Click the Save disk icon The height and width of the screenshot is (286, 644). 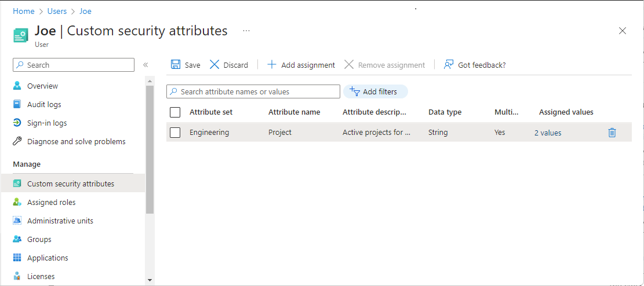(176, 65)
